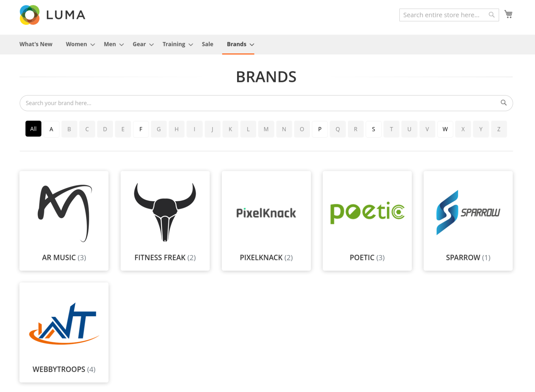Open the PIXELKNACK (2) link
Viewport: 535px width, 392px height.
coord(266,257)
